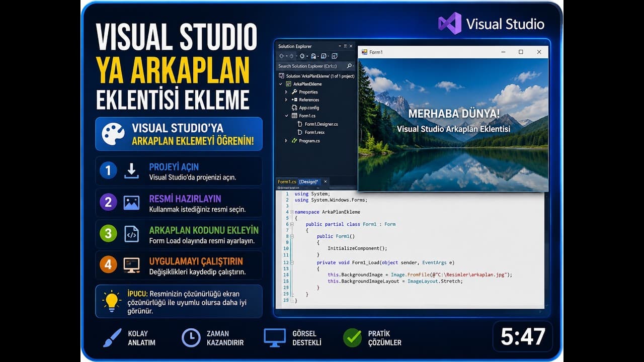
Task: Focus the Search Solution Explorer box
Action: 316,66
